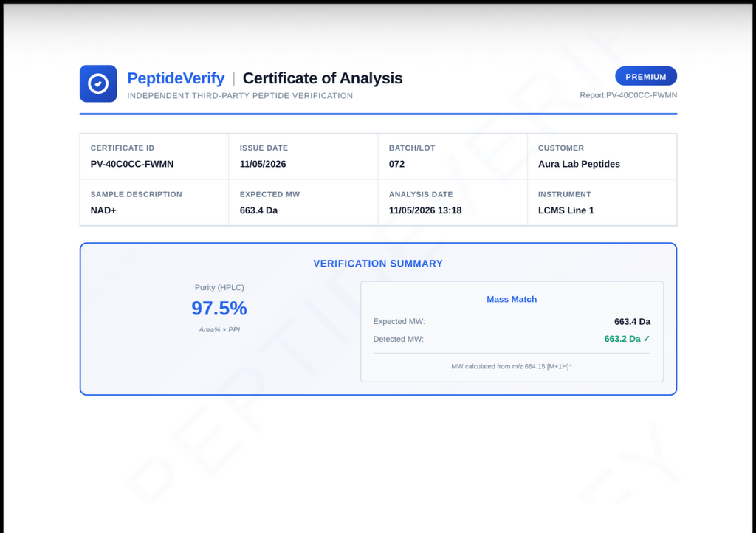Select Batch/Lot value 072

tap(396, 164)
